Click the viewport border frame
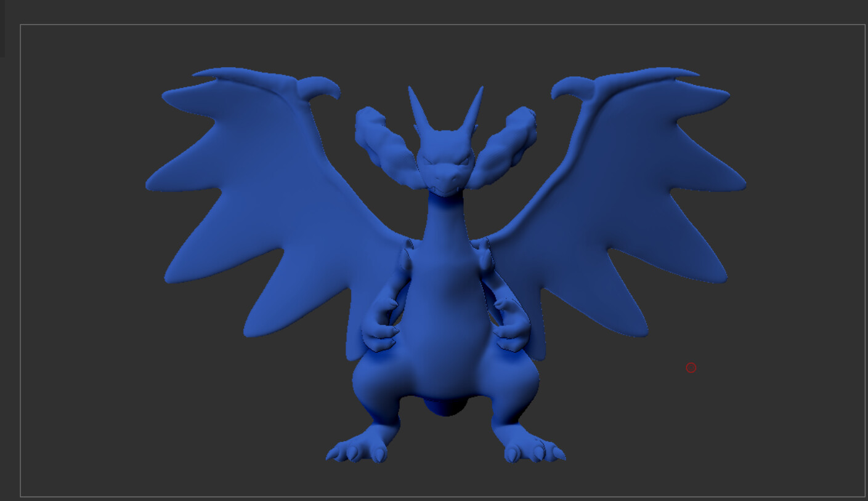 tap(431, 25)
